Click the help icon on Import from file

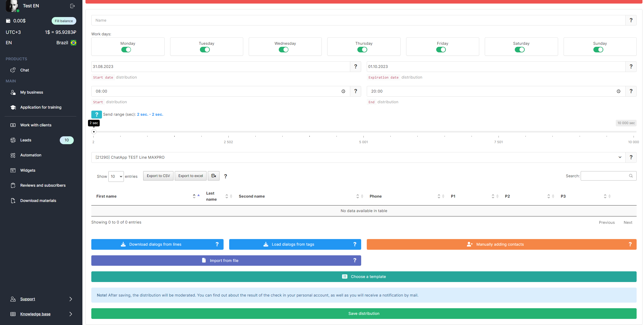pyautogui.click(x=355, y=260)
